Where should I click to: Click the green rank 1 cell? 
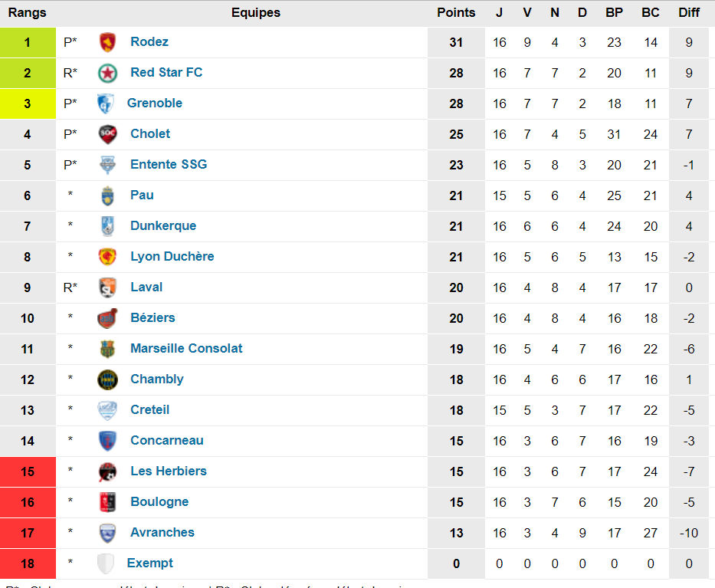coord(28,42)
